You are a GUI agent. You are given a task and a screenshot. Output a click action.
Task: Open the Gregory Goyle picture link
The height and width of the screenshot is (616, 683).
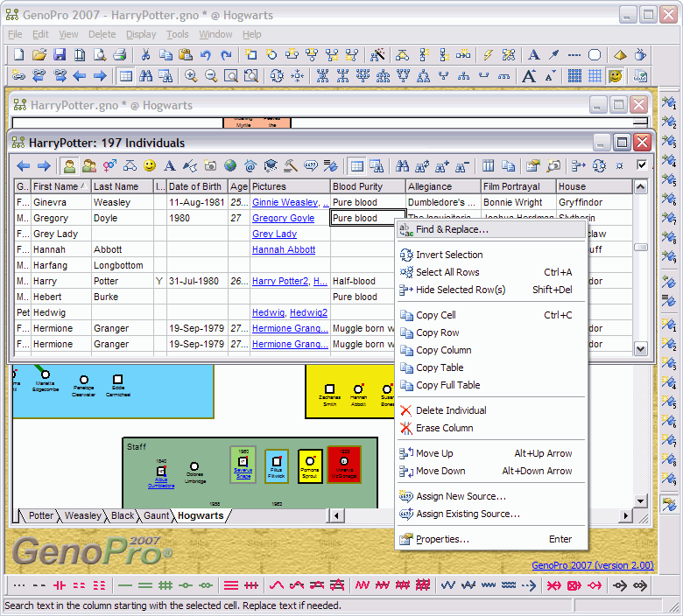pos(283,218)
